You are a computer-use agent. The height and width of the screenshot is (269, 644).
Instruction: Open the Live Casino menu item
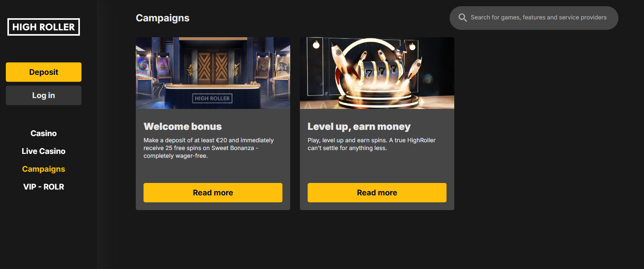point(43,151)
